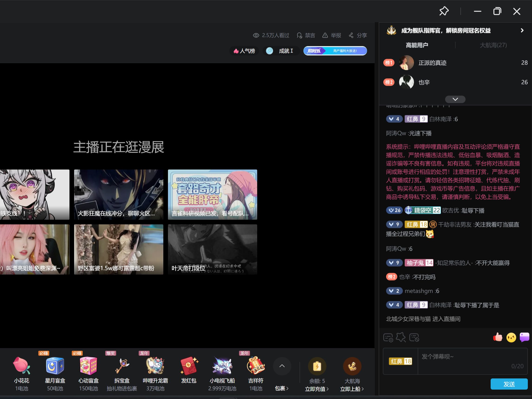
Task: Open the 人气榜 popularity ranking
Action: coord(244,51)
